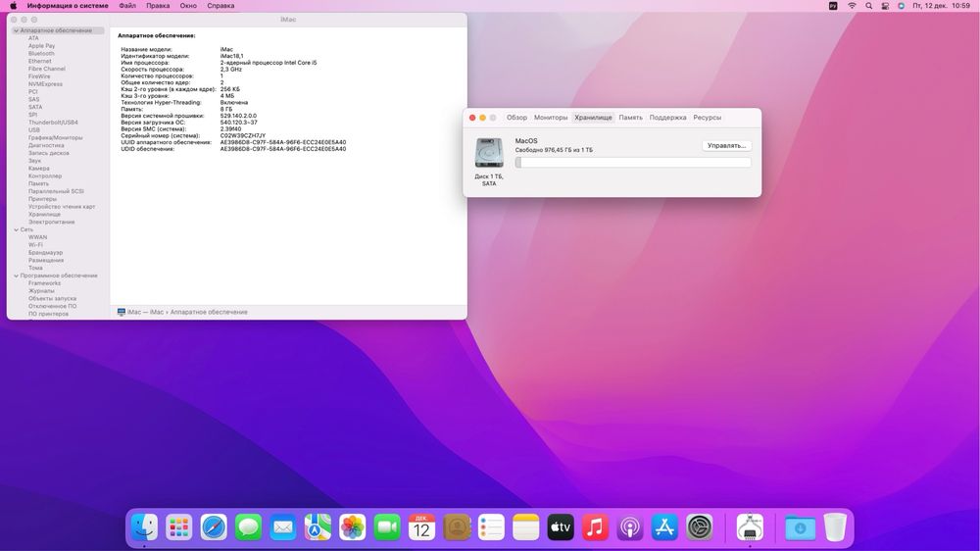Close the storage window with red button
The height and width of the screenshot is (551, 980).
[x=472, y=118]
